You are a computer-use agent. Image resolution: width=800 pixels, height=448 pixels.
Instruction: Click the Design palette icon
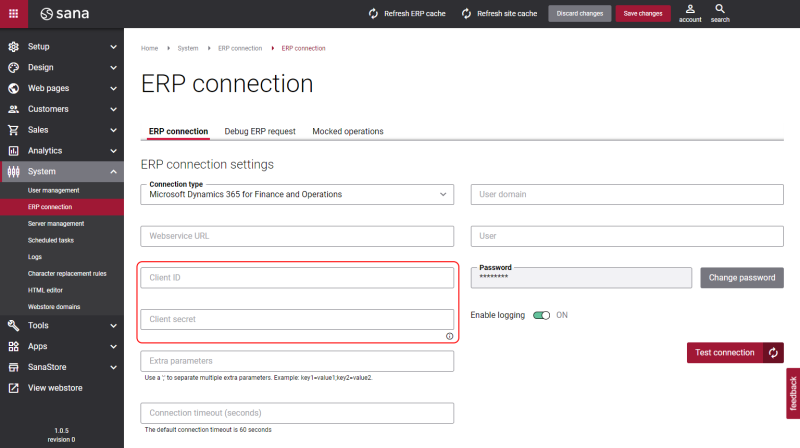tap(14, 67)
